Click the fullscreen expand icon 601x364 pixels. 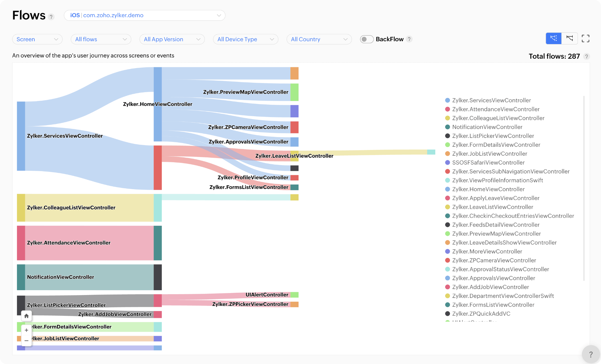(x=586, y=38)
